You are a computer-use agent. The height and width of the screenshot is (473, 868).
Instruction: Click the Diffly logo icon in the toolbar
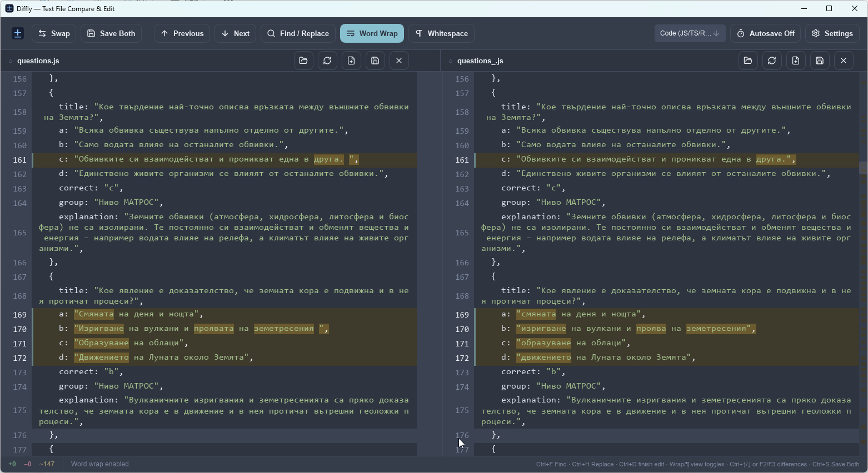18,33
